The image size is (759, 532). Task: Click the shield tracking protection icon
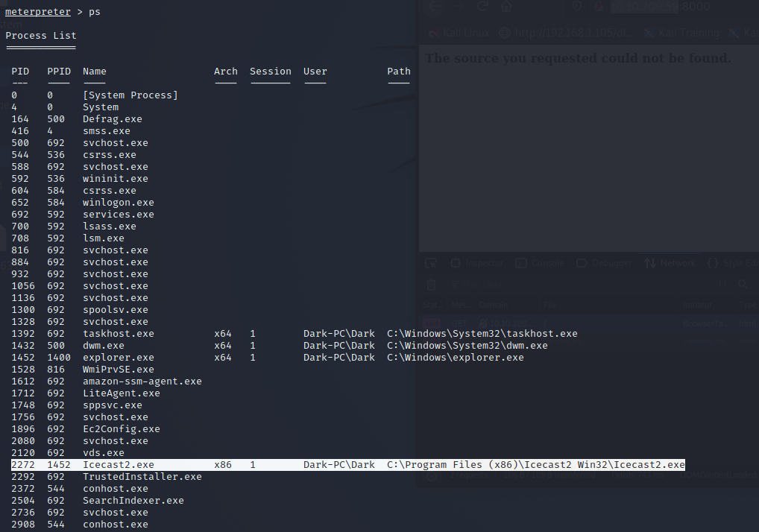(577, 7)
